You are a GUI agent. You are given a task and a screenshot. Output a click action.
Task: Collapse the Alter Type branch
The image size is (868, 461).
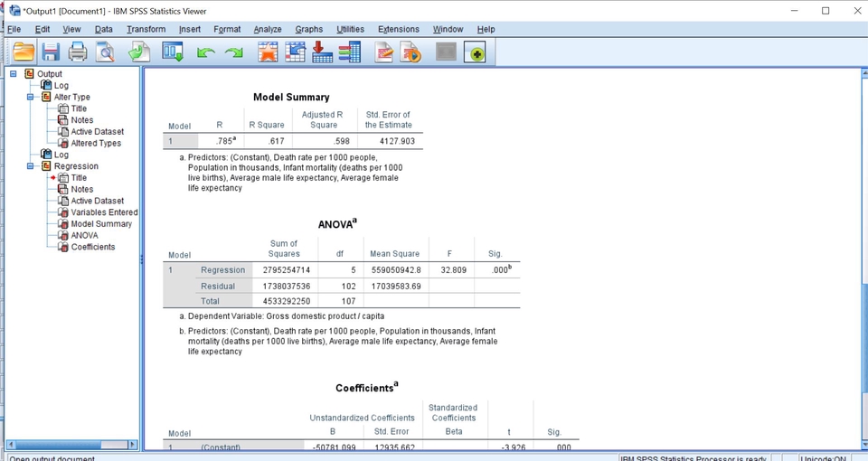[31, 97]
